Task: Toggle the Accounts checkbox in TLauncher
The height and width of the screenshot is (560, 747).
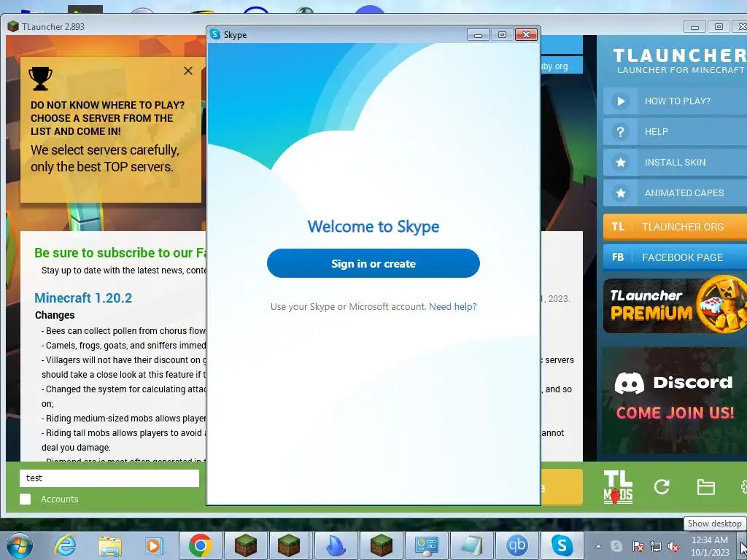Action: pyautogui.click(x=26, y=499)
